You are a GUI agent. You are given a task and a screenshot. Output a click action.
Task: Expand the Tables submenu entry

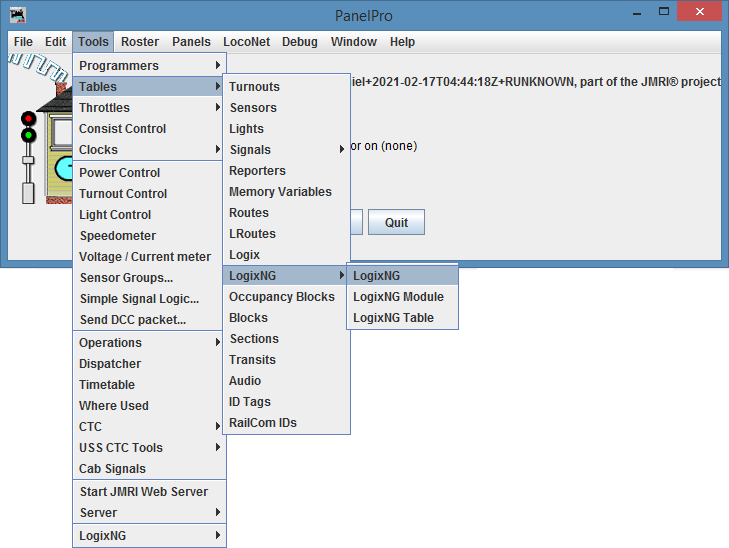(149, 86)
